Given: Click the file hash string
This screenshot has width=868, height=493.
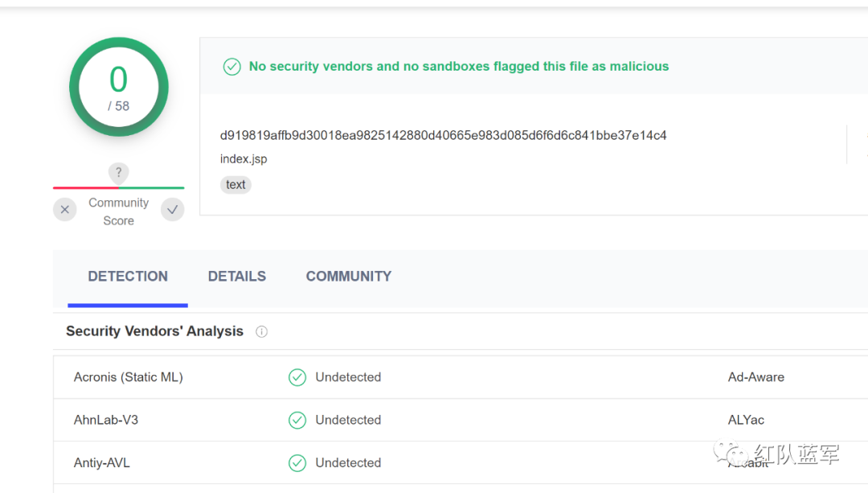Looking at the screenshot, I should (443, 135).
